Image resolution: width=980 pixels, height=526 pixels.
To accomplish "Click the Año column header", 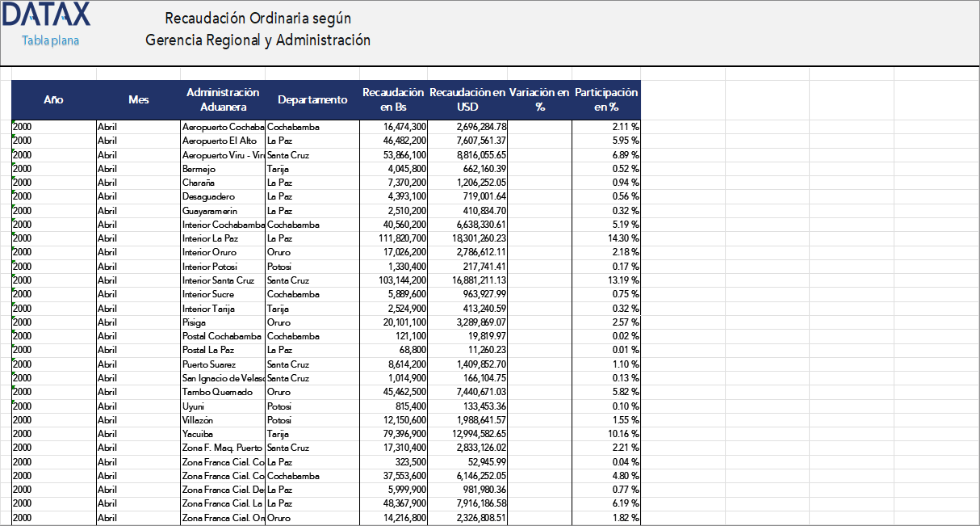I will 53,100.
